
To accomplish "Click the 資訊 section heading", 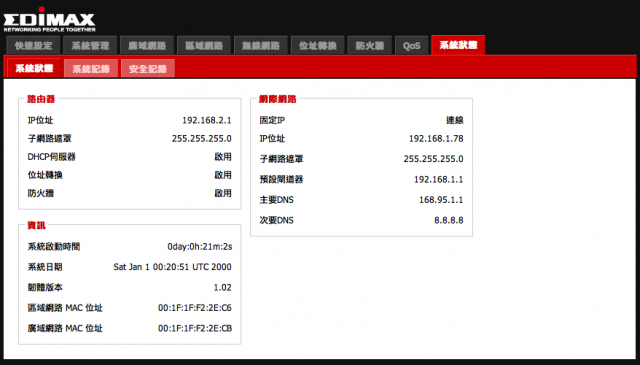I will click(36, 225).
